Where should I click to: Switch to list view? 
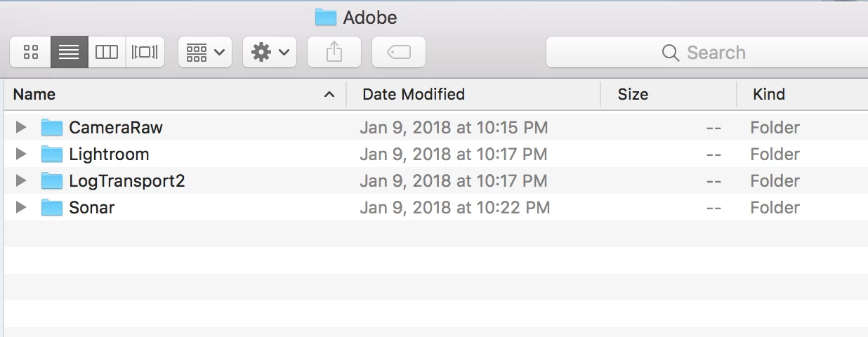(x=69, y=52)
